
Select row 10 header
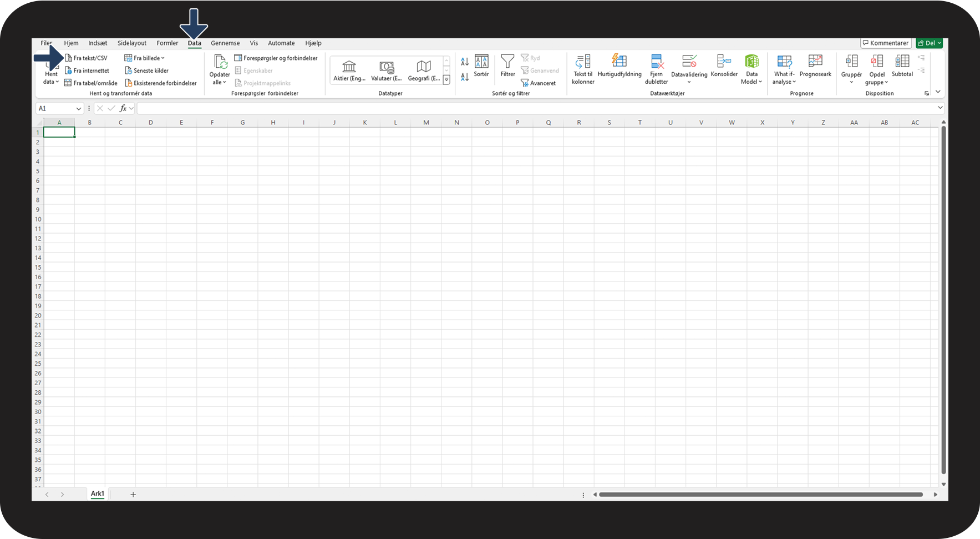(x=38, y=219)
